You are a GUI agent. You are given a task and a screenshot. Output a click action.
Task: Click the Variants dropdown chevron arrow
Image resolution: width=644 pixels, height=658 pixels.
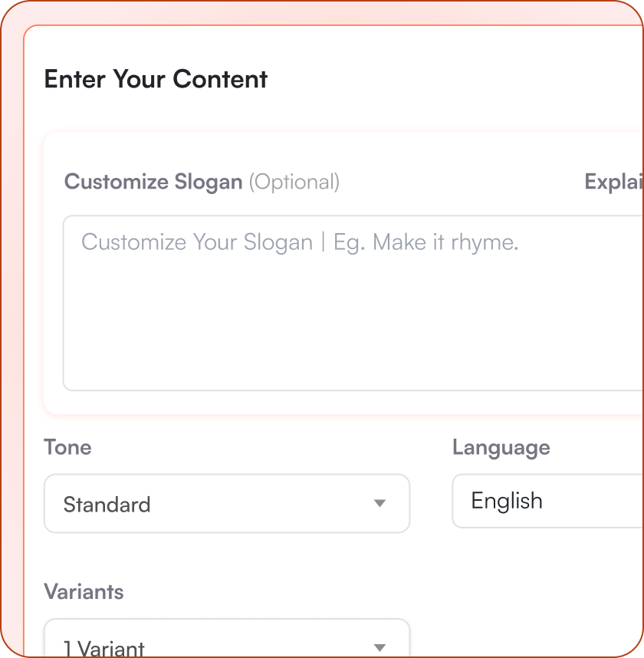pyautogui.click(x=379, y=648)
